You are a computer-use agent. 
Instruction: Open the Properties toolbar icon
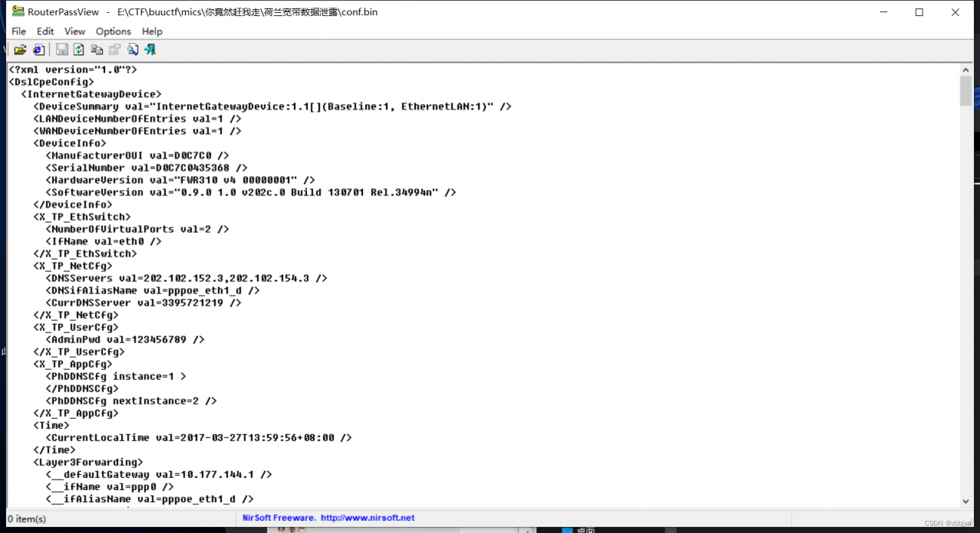click(114, 50)
